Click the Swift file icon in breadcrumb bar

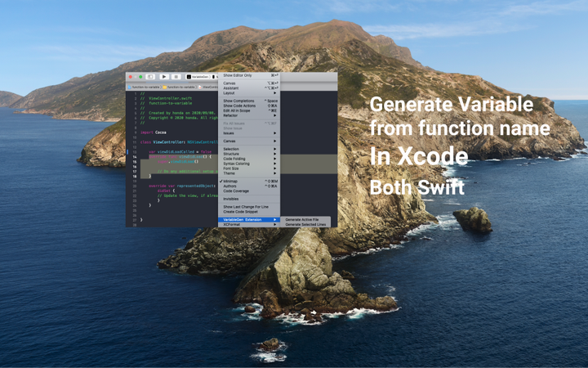pos(200,88)
